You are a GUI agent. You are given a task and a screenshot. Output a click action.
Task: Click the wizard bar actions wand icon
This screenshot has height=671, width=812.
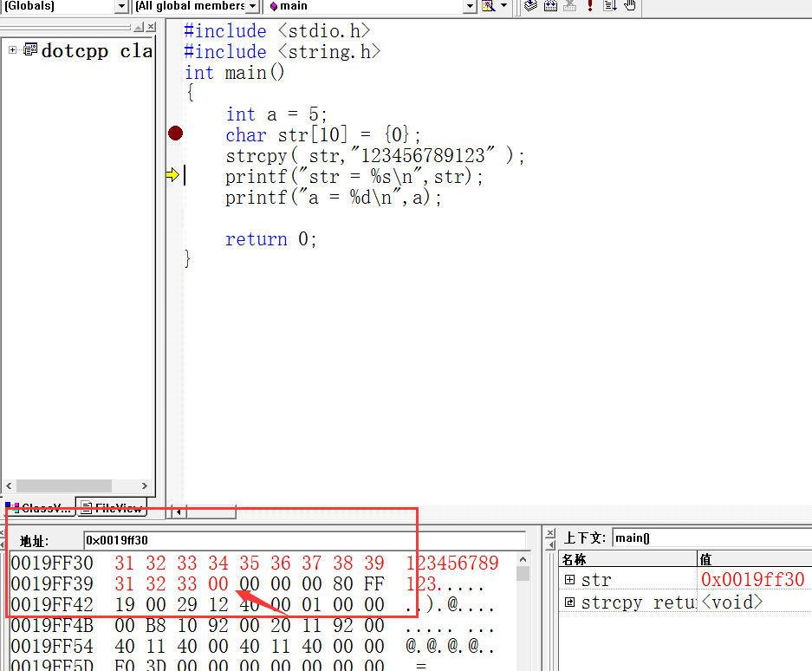click(x=489, y=5)
